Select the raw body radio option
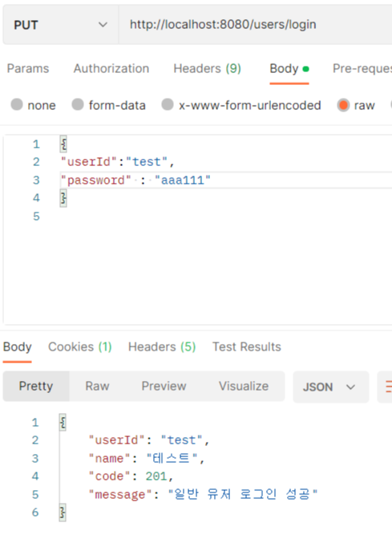392x543 pixels. [343, 104]
